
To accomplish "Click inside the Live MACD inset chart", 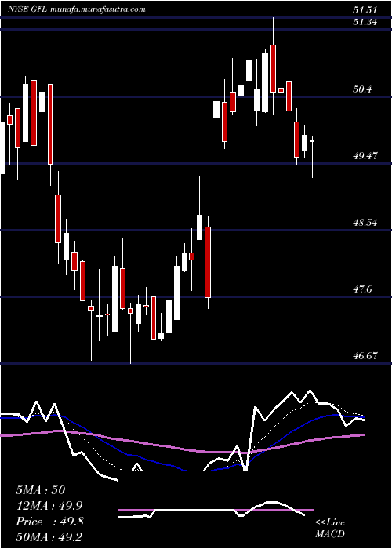I will click(x=216, y=510).
